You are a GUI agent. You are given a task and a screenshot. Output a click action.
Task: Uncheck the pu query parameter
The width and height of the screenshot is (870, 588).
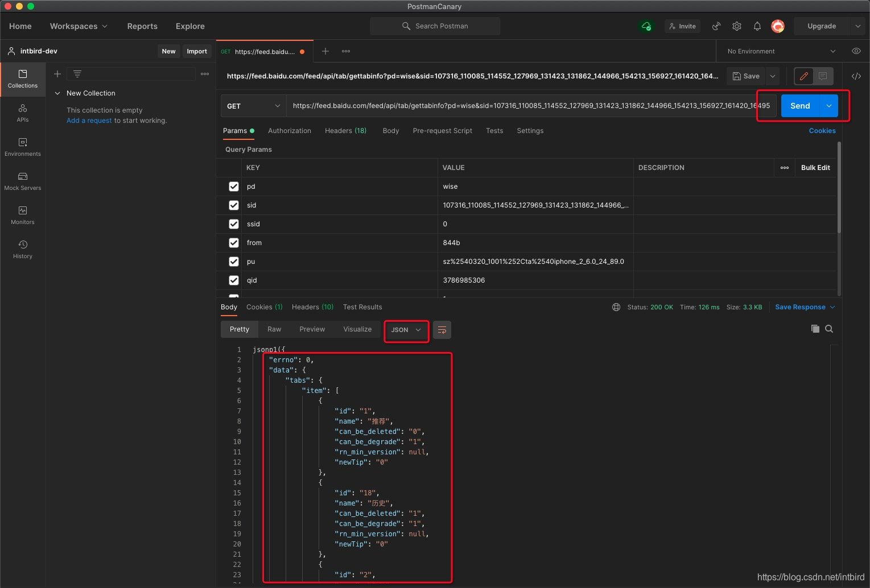tap(233, 262)
